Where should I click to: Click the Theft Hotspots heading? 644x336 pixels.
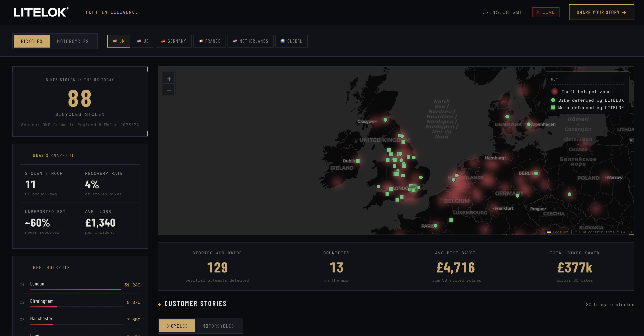(x=50, y=267)
